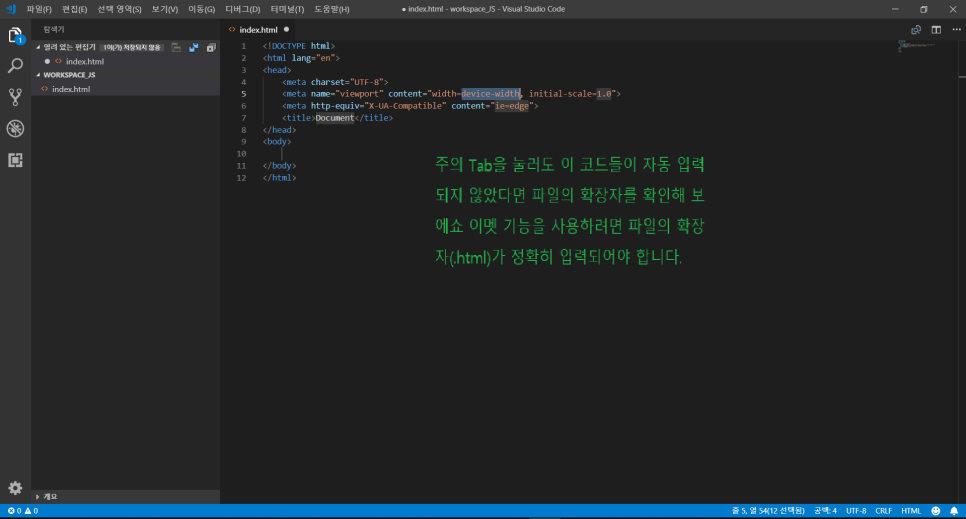Open the 선택 영역(S) menu
The width and height of the screenshot is (966, 519).
click(x=119, y=9)
